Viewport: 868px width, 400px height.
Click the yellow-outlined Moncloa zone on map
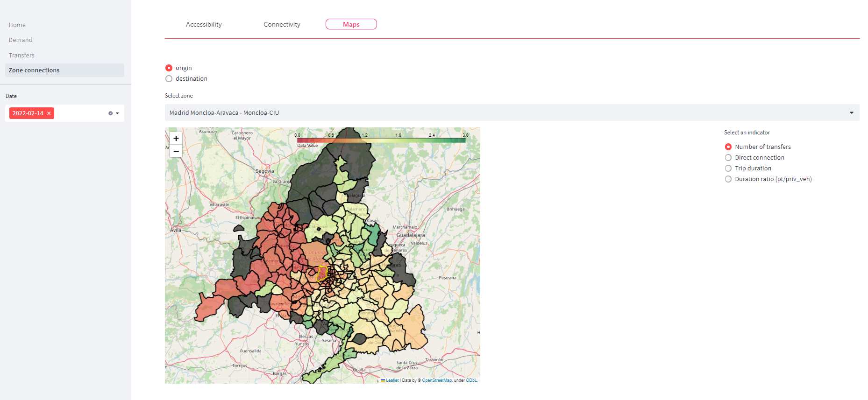click(322, 273)
